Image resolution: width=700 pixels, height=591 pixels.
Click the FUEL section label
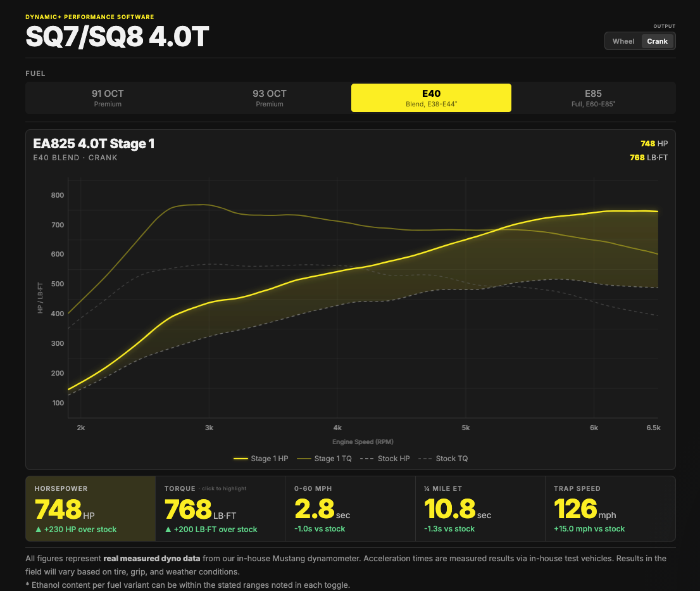(35, 73)
